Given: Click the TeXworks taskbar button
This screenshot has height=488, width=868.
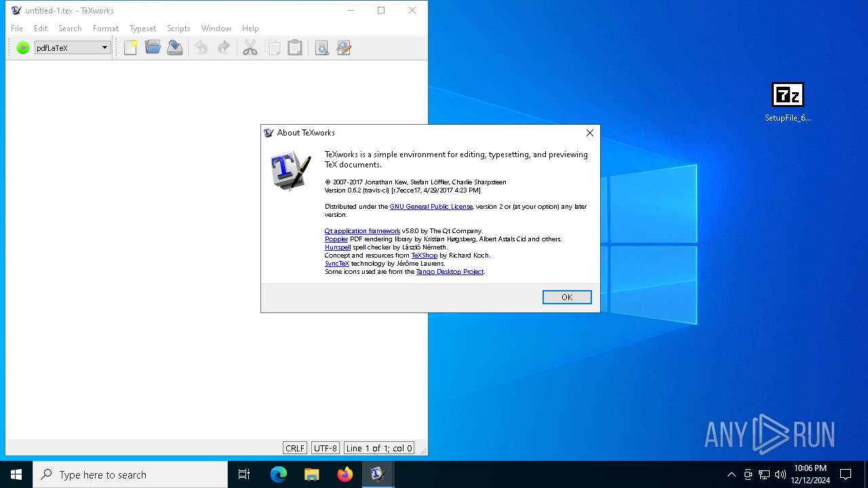Looking at the screenshot, I should pos(378,474).
